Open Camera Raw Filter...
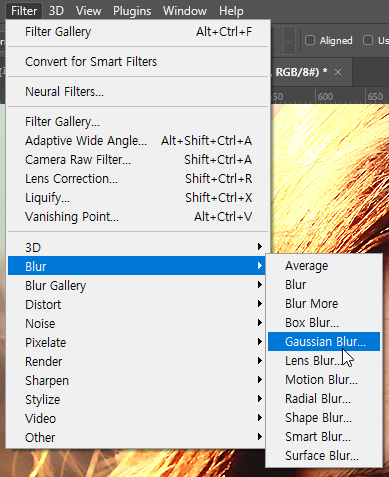 pyautogui.click(x=138, y=160)
